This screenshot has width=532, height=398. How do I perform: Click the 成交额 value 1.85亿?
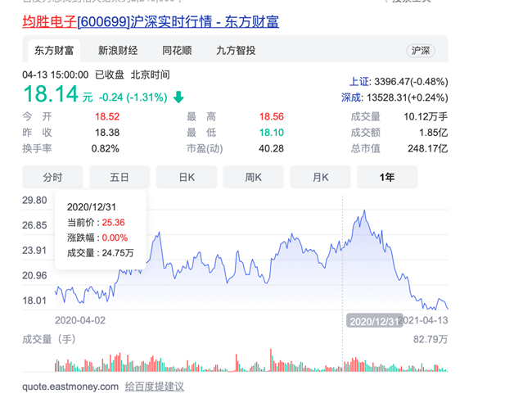coord(433,133)
